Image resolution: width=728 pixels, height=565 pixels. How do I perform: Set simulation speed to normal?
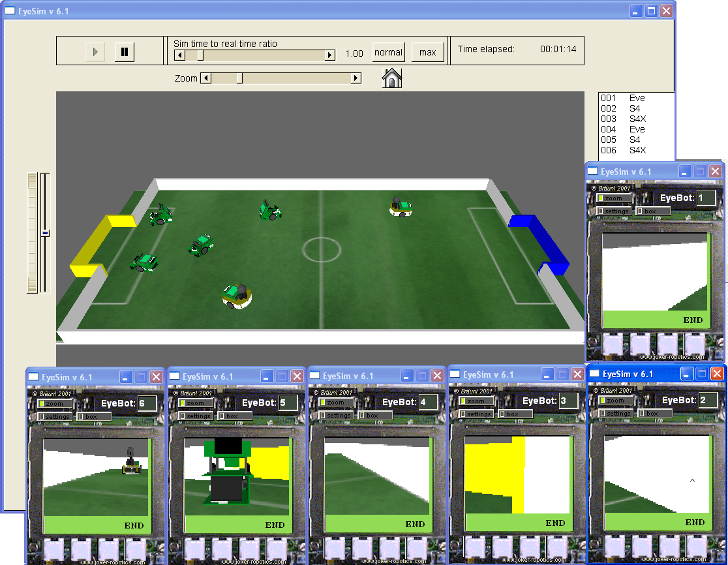[389, 52]
